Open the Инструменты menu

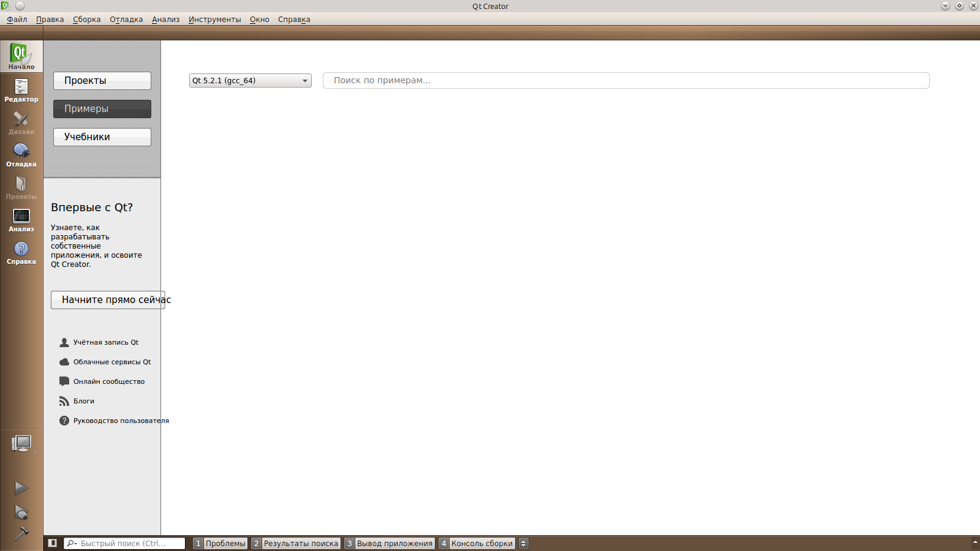click(214, 20)
